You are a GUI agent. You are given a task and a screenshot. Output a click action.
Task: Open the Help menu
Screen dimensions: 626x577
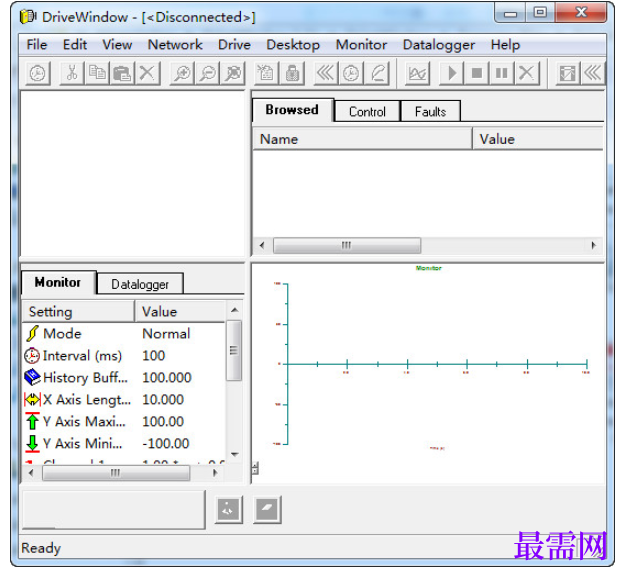pyautogui.click(x=505, y=45)
